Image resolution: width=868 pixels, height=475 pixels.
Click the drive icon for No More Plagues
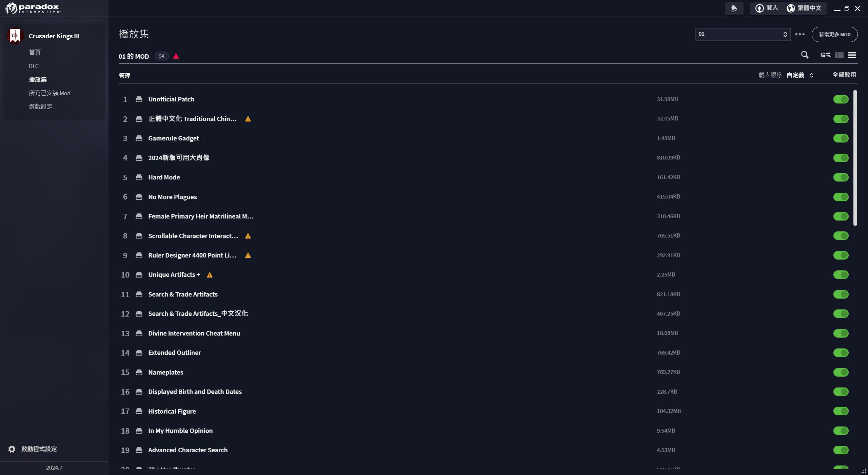point(139,197)
